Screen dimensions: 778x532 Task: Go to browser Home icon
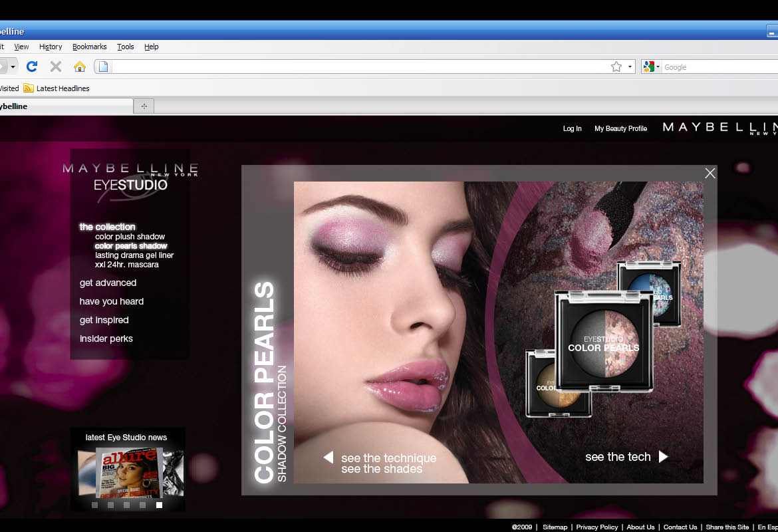[79, 66]
